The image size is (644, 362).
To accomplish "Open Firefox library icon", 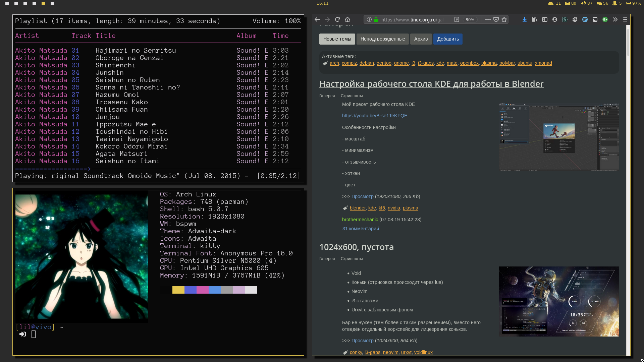I will [535, 19].
